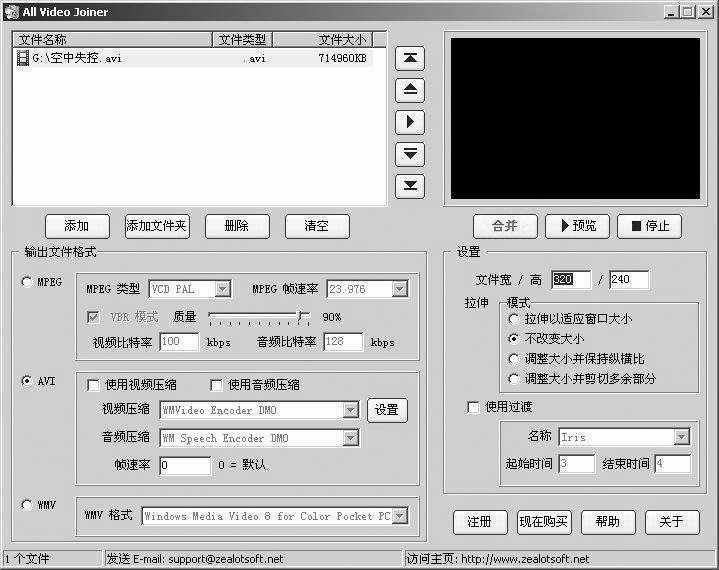
Task: Click the 添加文件夹 button
Action: pyautogui.click(x=157, y=226)
